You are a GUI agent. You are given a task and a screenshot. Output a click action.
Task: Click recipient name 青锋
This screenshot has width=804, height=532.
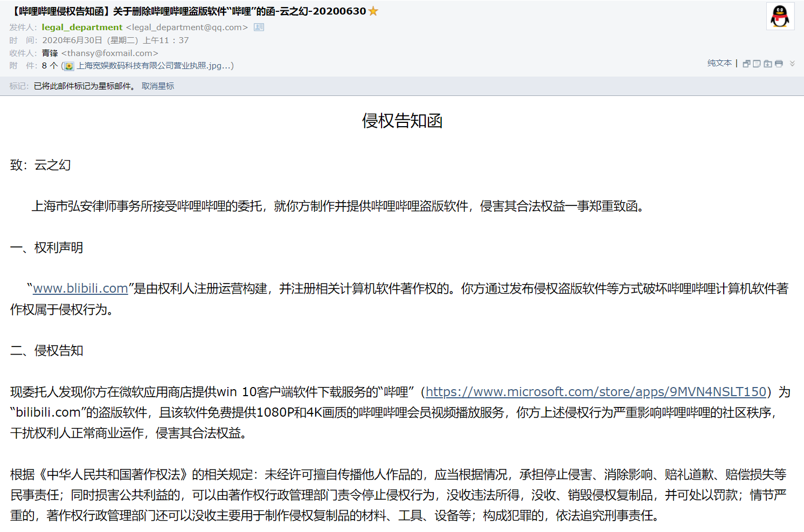[x=50, y=53]
